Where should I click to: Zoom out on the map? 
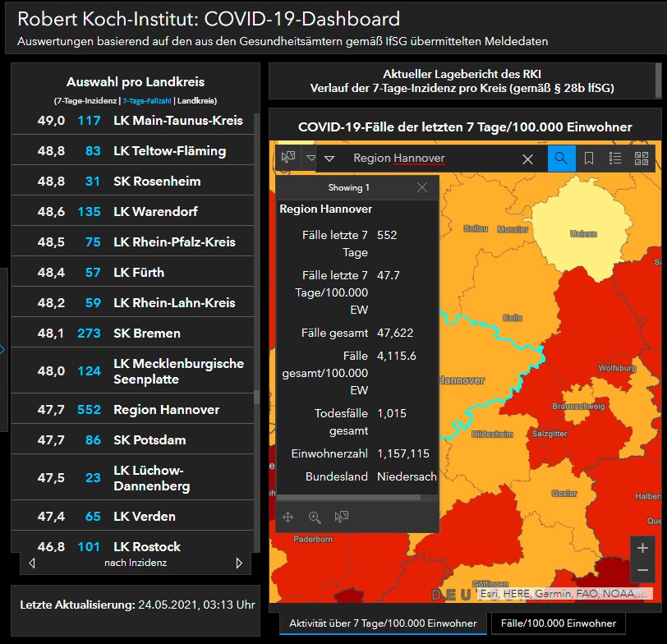(642, 570)
